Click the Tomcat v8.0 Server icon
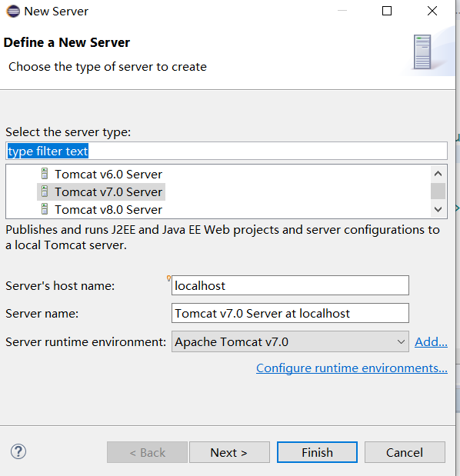This screenshot has width=460, height=476. [x=45, y=209]
